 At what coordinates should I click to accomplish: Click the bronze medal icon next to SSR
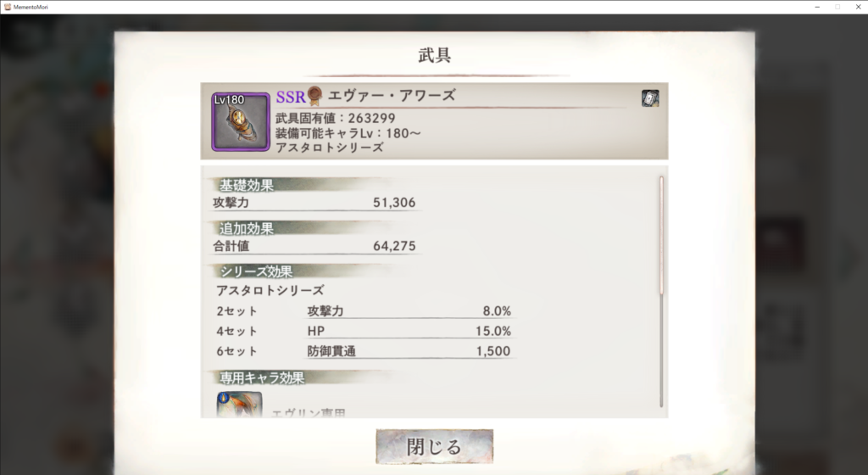(314, 96)
